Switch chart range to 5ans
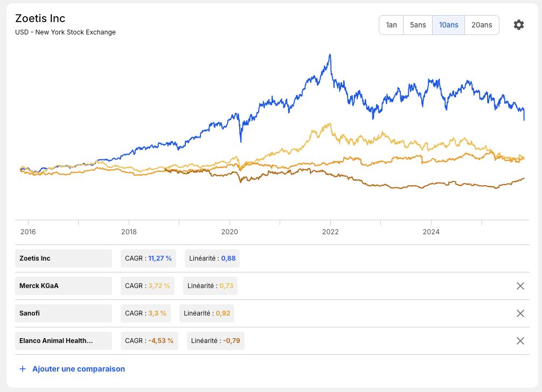Image resolution: width=542 pixels, height=392 pixels. (418, 25)
